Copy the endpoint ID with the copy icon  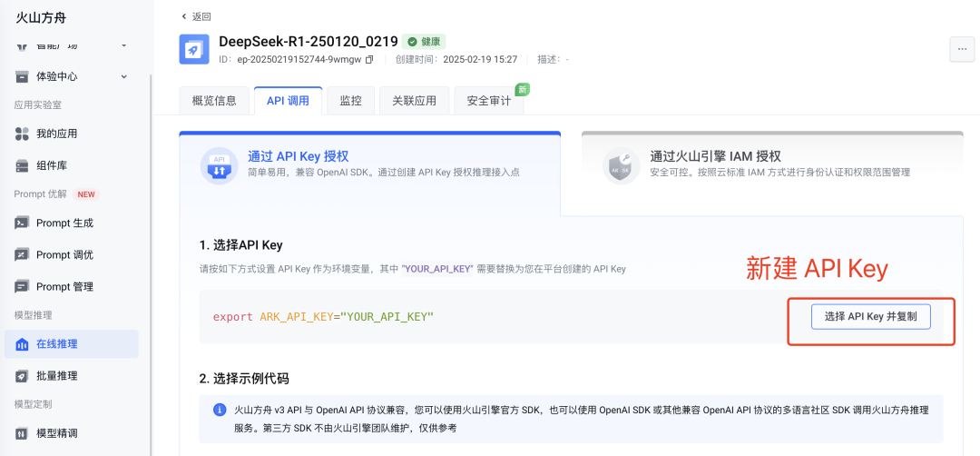pos(369,59)
